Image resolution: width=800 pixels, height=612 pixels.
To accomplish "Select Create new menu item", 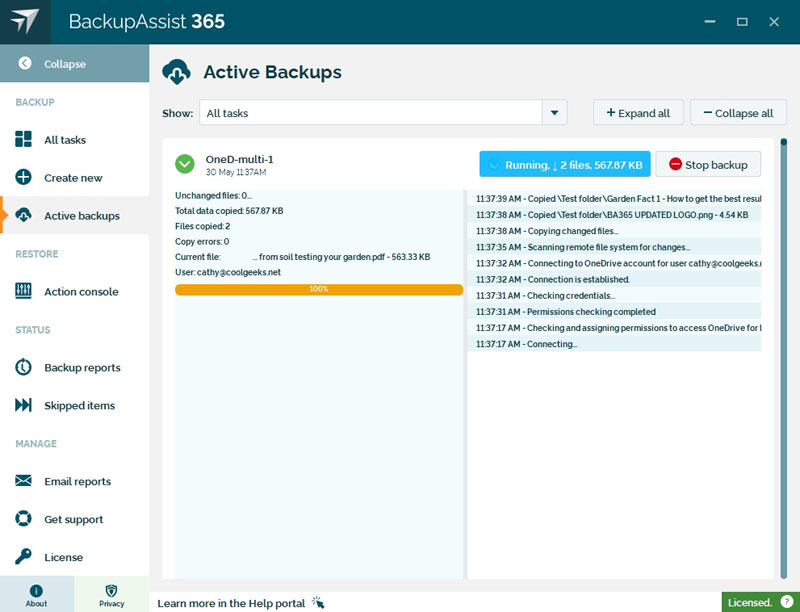I will click(74, 177).
